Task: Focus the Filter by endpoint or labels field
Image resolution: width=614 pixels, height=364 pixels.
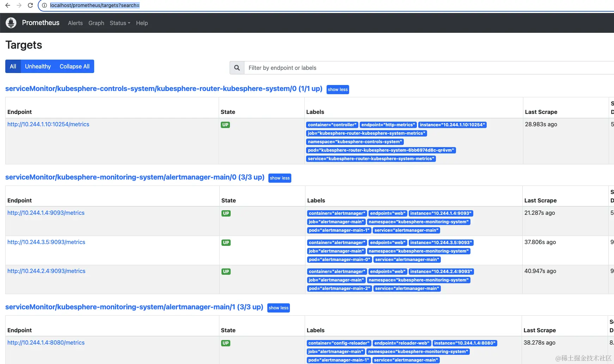Action: tap(429, 68)
